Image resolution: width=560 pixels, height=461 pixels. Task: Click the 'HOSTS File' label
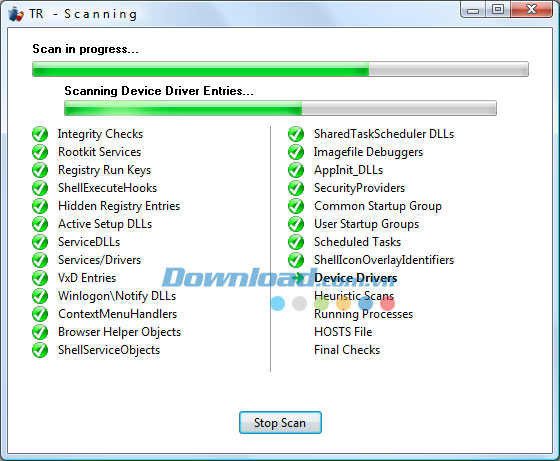pos(343,332)
